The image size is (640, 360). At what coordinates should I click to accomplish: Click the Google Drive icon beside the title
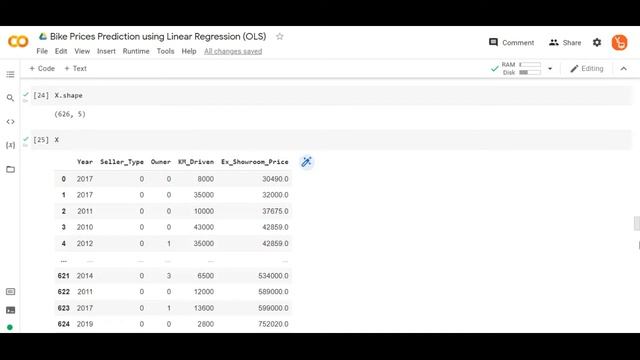42,37
